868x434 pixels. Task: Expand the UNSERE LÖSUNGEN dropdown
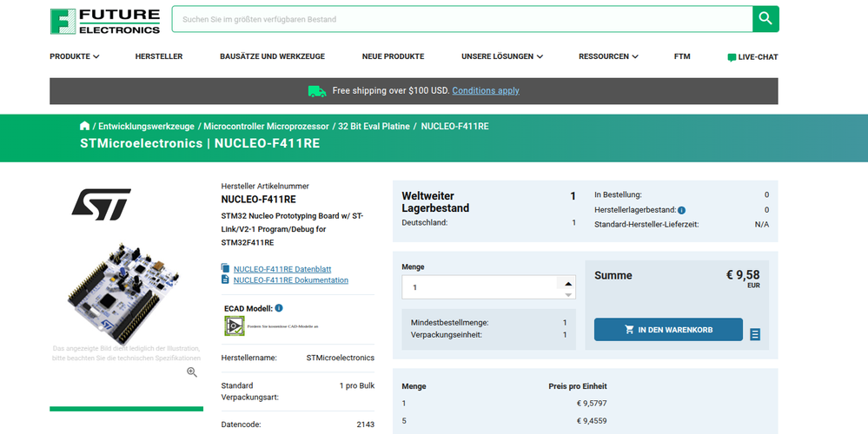point(502,56)
